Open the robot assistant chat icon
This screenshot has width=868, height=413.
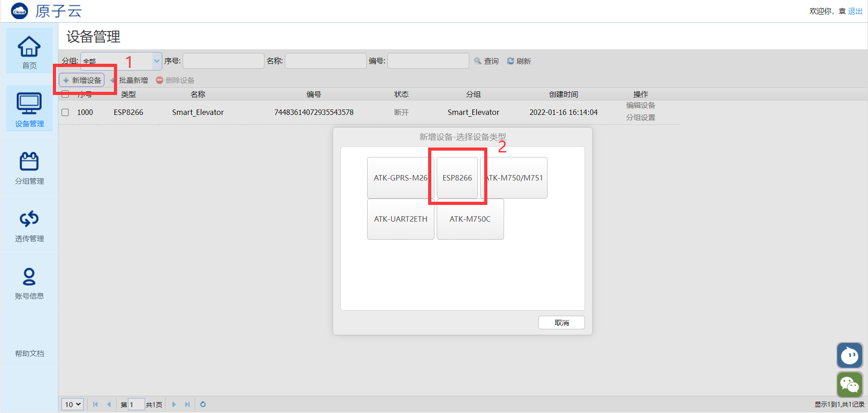pos(849,356)
